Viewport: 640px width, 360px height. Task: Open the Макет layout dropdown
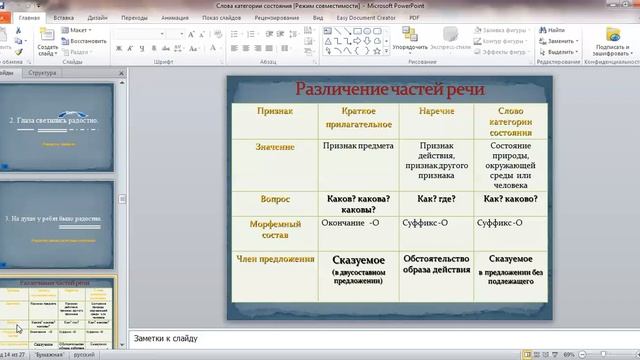[76, 30]
